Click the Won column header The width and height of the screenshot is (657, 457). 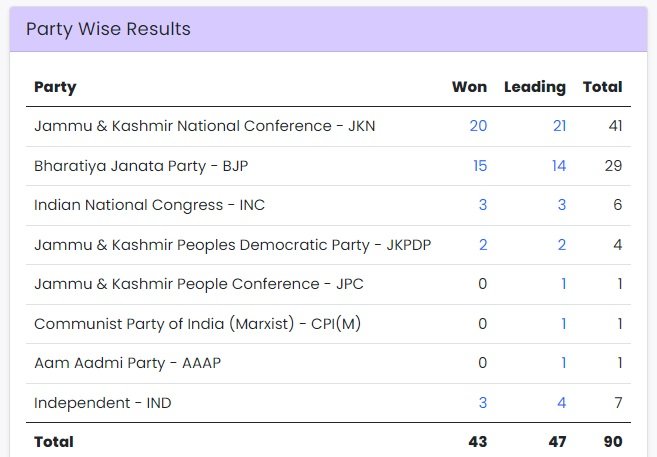(x=469, y=87)
